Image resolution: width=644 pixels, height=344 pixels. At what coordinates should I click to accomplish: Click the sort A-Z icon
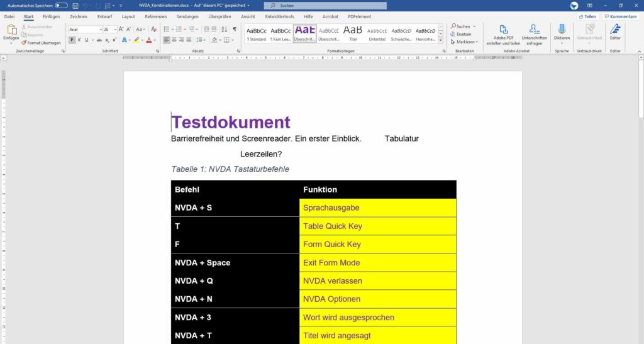coord(225,29)
